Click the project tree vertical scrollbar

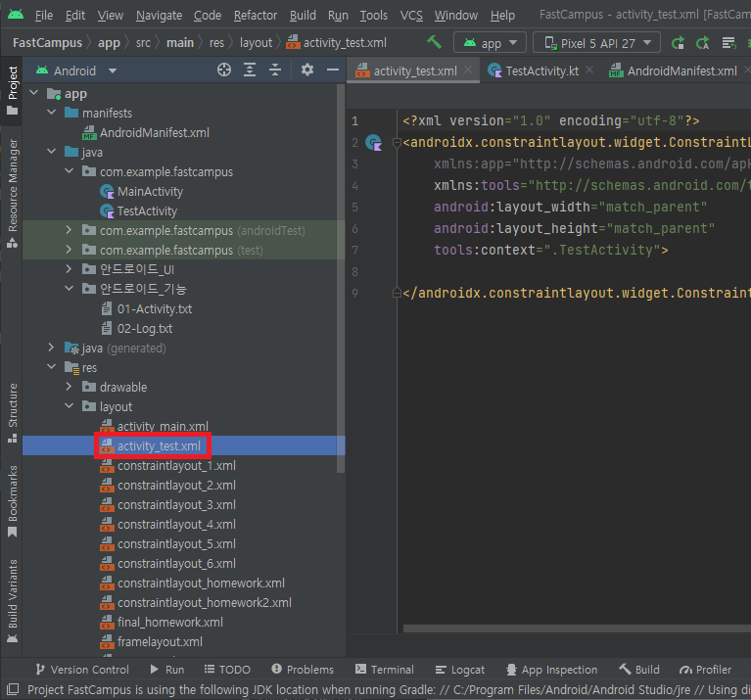coord(341,279)
